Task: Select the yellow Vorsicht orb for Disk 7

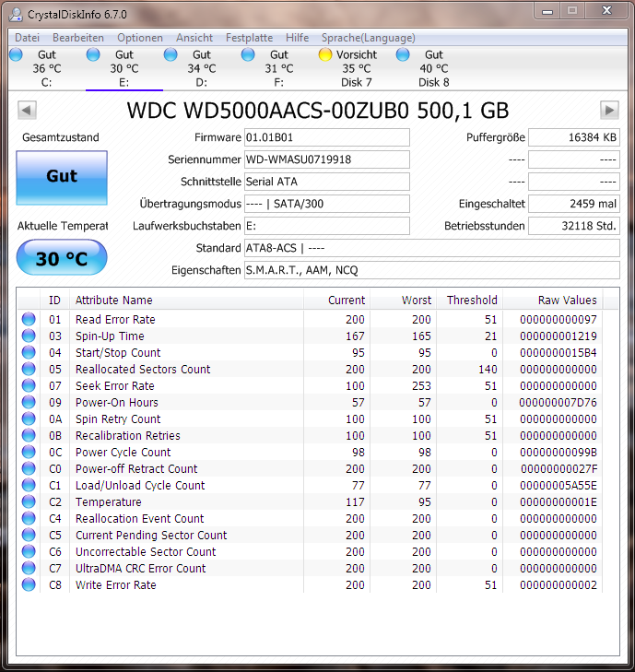Action: coord(325,54)
